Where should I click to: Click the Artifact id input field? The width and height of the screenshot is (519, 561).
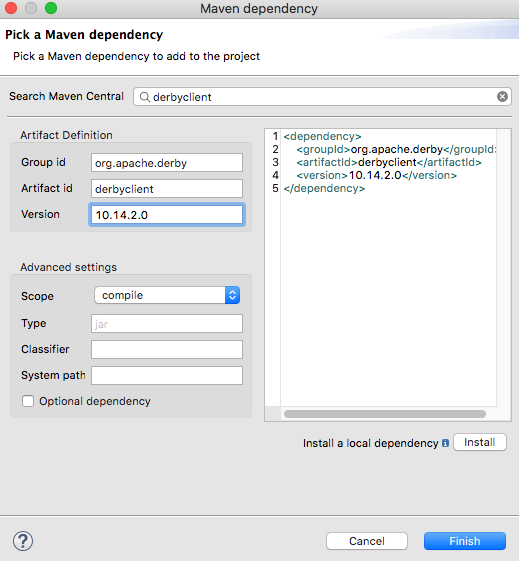coord(167,189)
